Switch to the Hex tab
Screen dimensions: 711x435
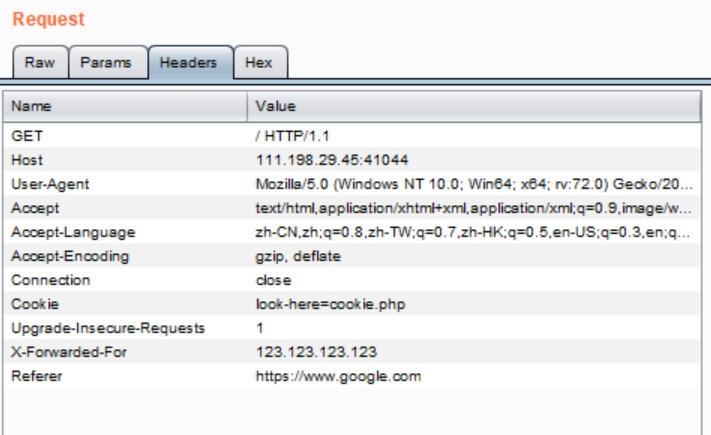pos(260,62)
